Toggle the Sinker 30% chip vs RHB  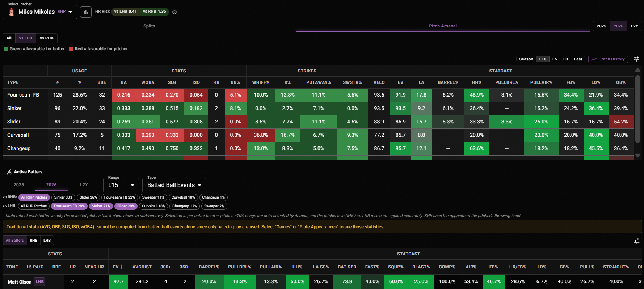(x=63, y=197)
